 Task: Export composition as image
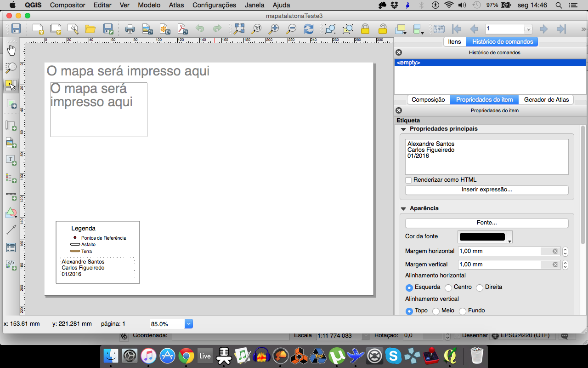tap(147, 29)
